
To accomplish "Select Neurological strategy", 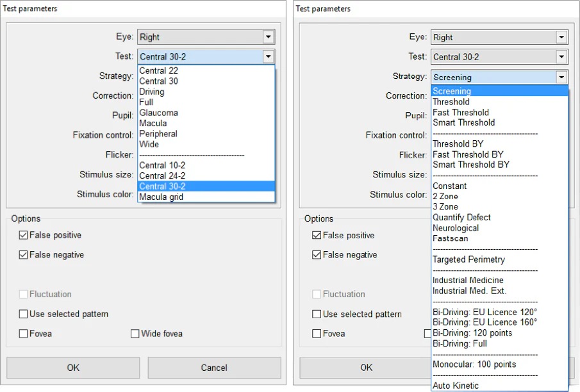I will point(499,228).
